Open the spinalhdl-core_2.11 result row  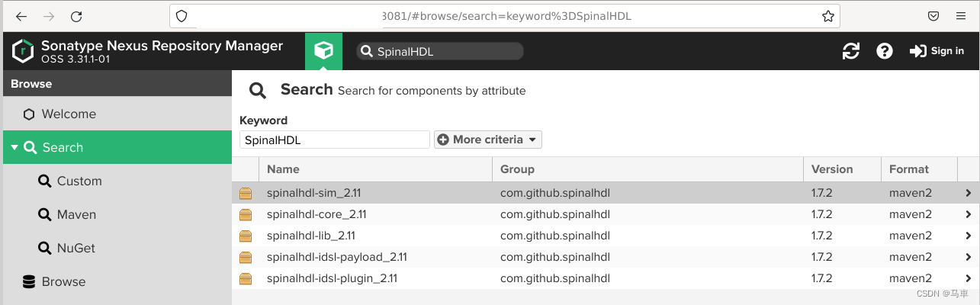(x=316, y=214)
